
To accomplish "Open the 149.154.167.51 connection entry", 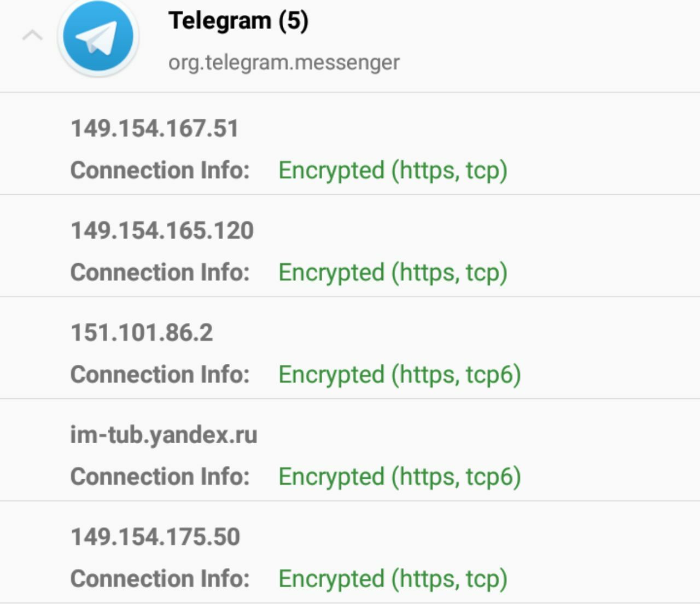I will pos(155,129).
